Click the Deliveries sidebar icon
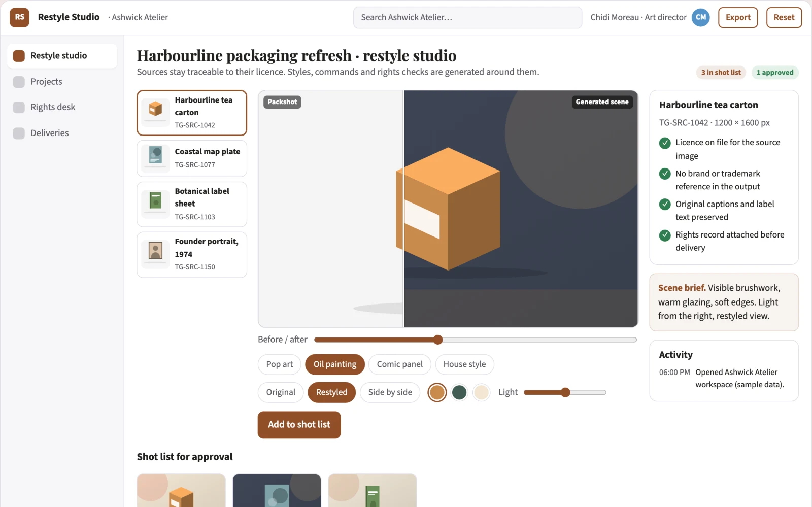This screenshot has width=812, height=507. click(x=19, y=133)
